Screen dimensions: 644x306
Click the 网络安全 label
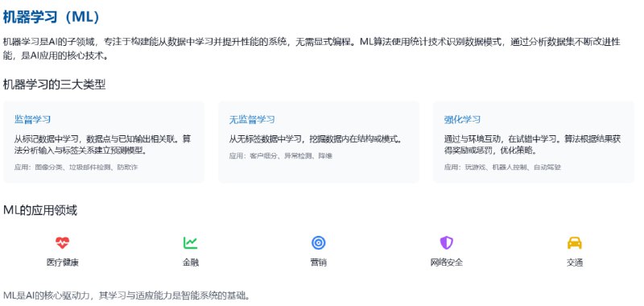tap(447, 263)
